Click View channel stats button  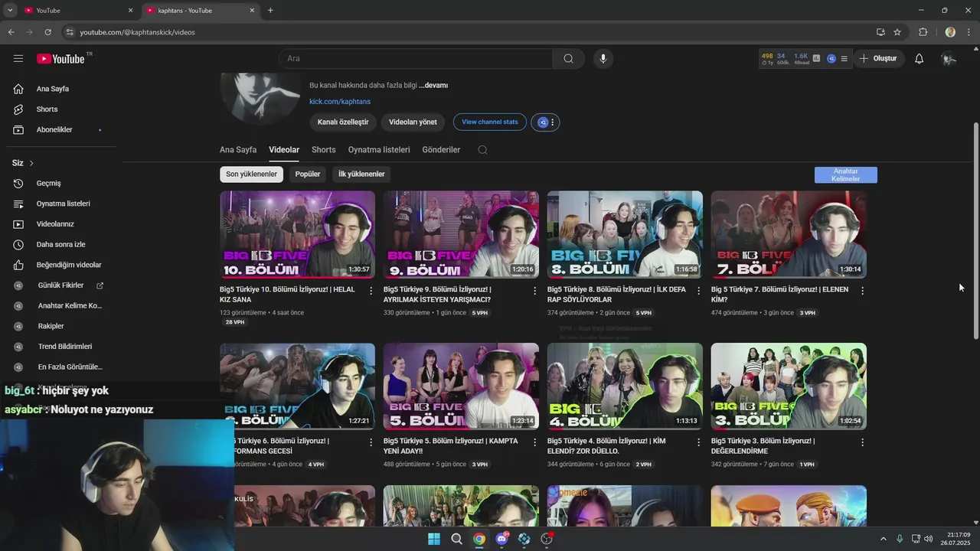(x=490, y=122)
